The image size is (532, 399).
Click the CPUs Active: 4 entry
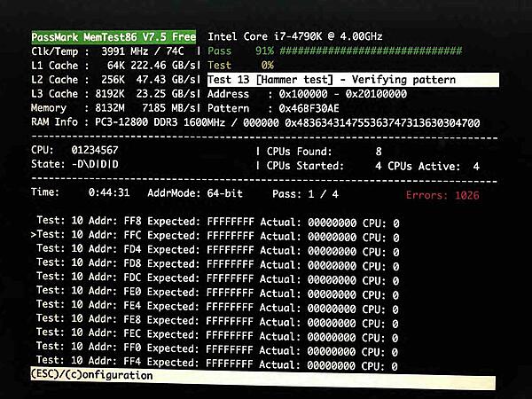tap(434, 167)
